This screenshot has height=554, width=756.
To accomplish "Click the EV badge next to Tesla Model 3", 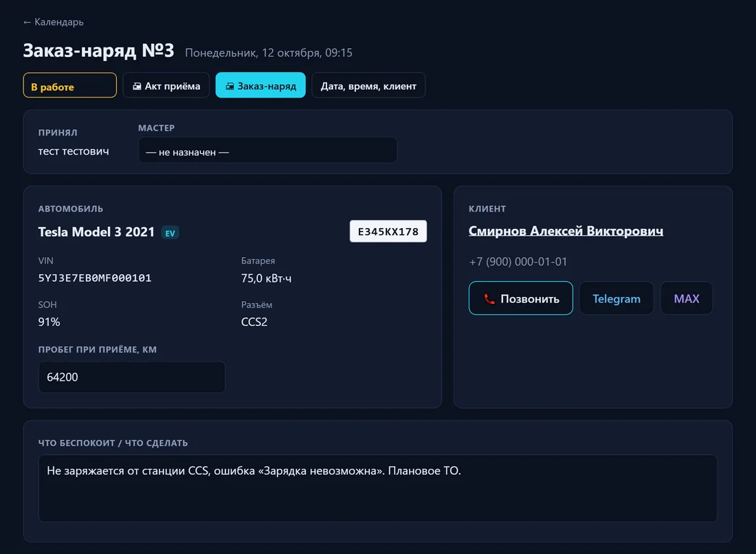I will [170, 233].
